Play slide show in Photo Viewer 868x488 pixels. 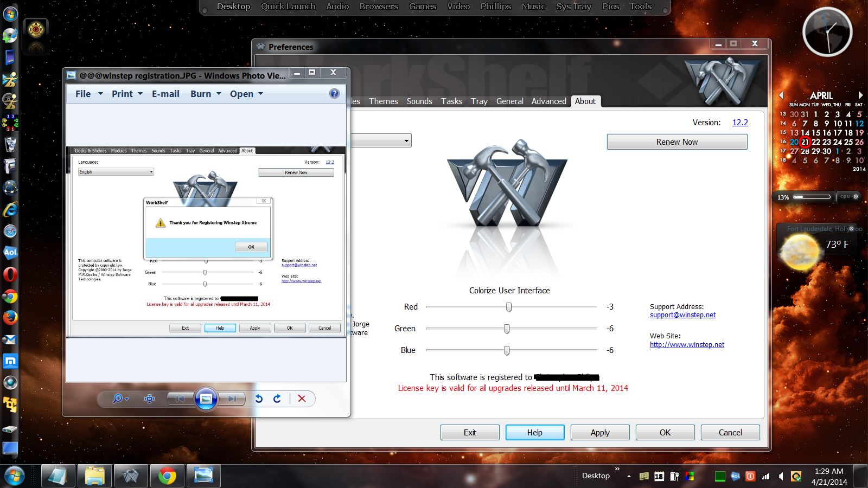click(206, 399)
